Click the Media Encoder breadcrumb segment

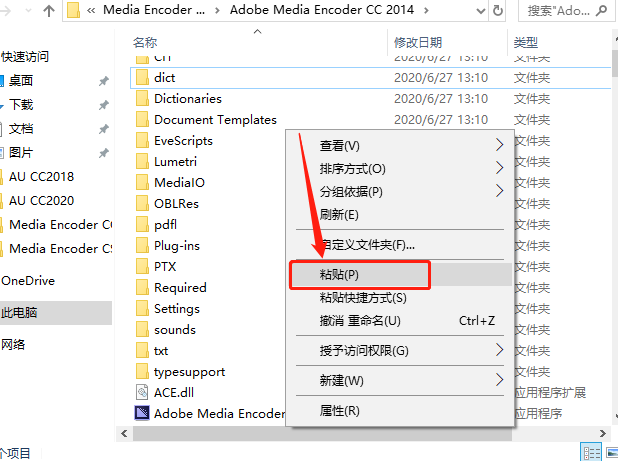pyautogui.click(x=154, y=10)
